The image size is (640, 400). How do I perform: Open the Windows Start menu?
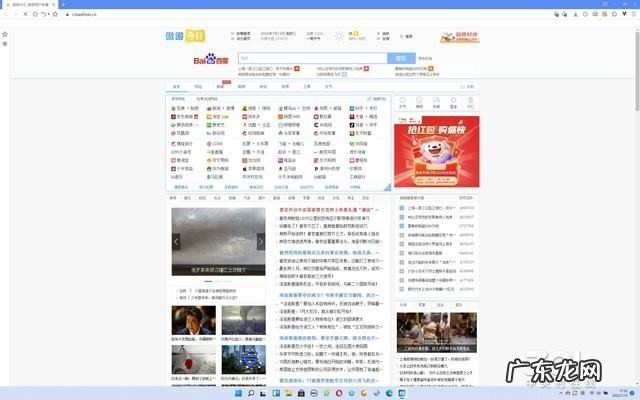[238, 393]
